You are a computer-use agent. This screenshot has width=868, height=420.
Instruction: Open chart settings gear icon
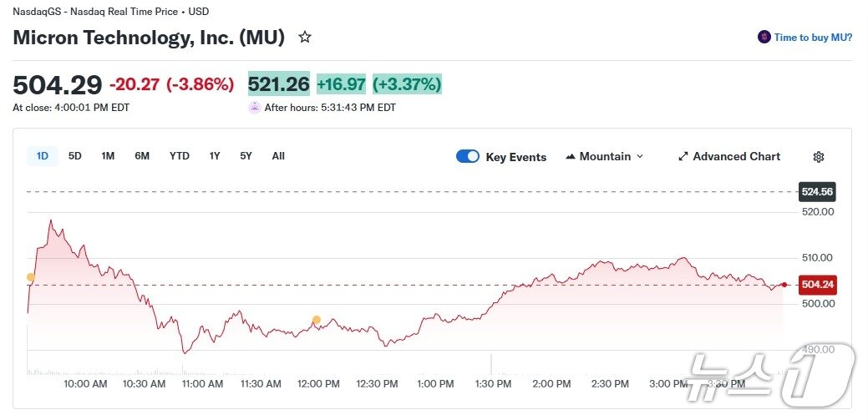[x=818, y=157]
